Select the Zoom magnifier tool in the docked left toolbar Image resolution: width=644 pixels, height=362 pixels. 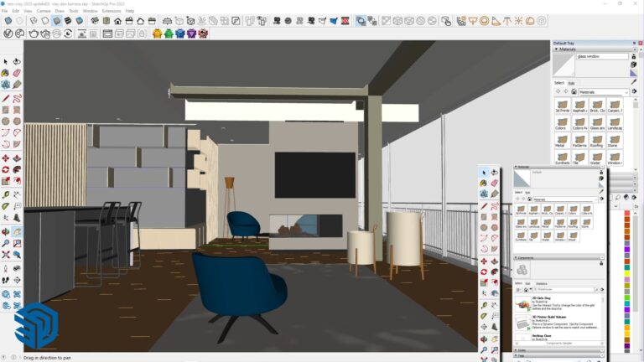pyautogui.click(x=5, y=243)
